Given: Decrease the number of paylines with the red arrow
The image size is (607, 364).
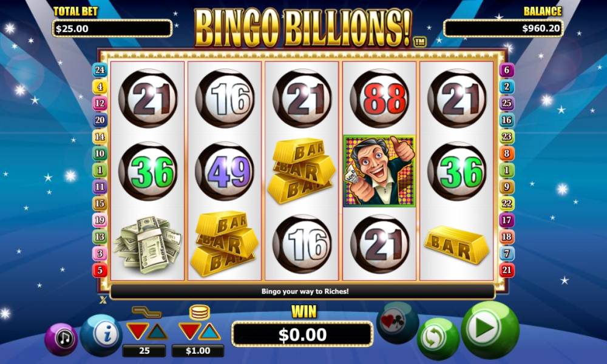Looking at the screenshot, I should click(x=137, y=331).
